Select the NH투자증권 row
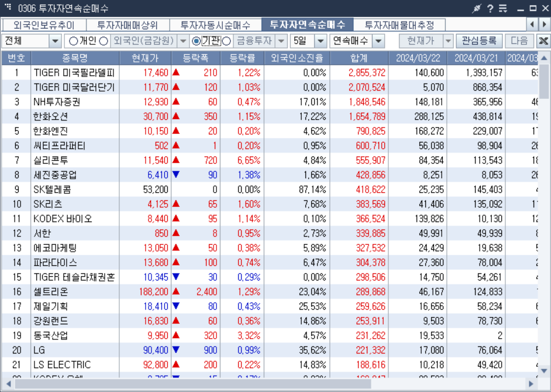The width and height of the screenshot is (551, 392). [270, 102]
